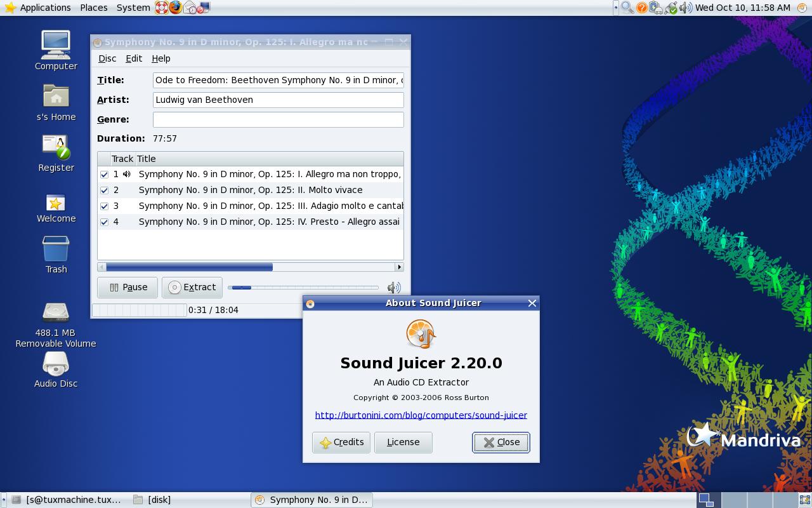Click the Track column header
812x508 pixels.
[x=122, y=159]
